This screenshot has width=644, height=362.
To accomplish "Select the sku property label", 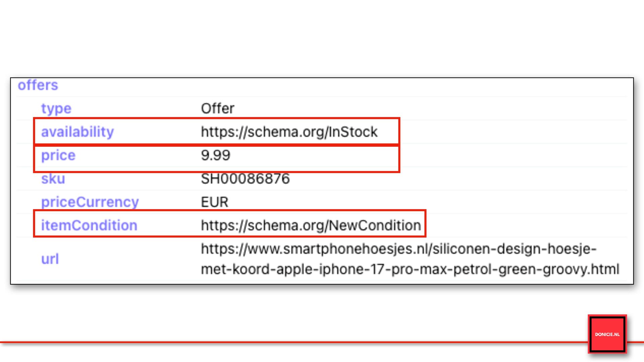I will [53, 179].
